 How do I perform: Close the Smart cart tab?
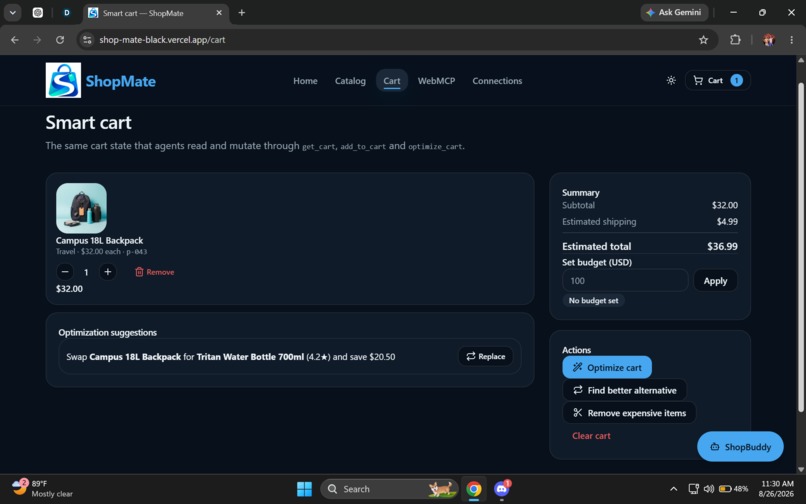(x=219, y=13)
